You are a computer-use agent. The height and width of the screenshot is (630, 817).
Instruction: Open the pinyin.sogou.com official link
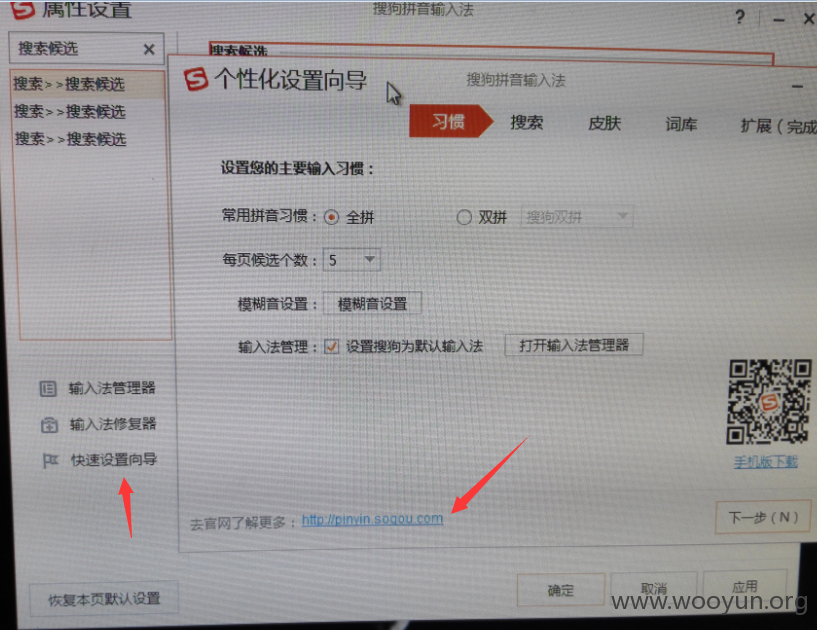click(373, 519)
